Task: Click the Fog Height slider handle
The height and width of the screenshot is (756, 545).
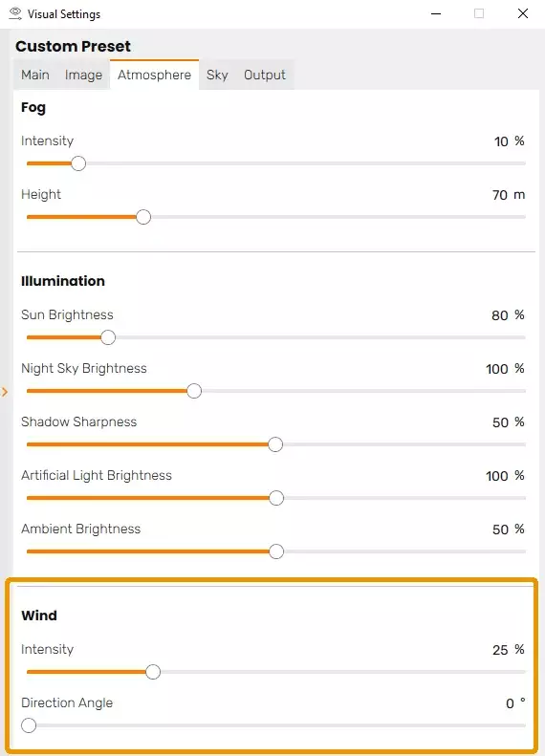Action: click(143, 217)
